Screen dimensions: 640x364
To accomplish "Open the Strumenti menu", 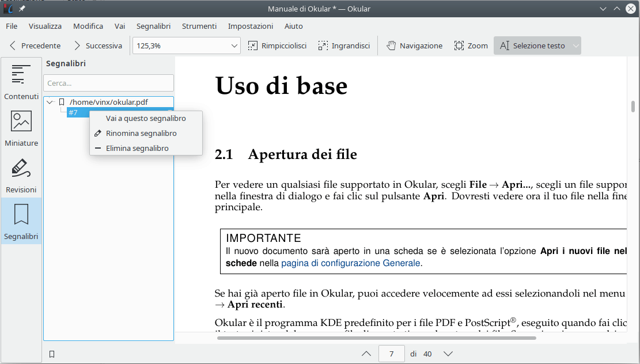I will tap(199, 26).
